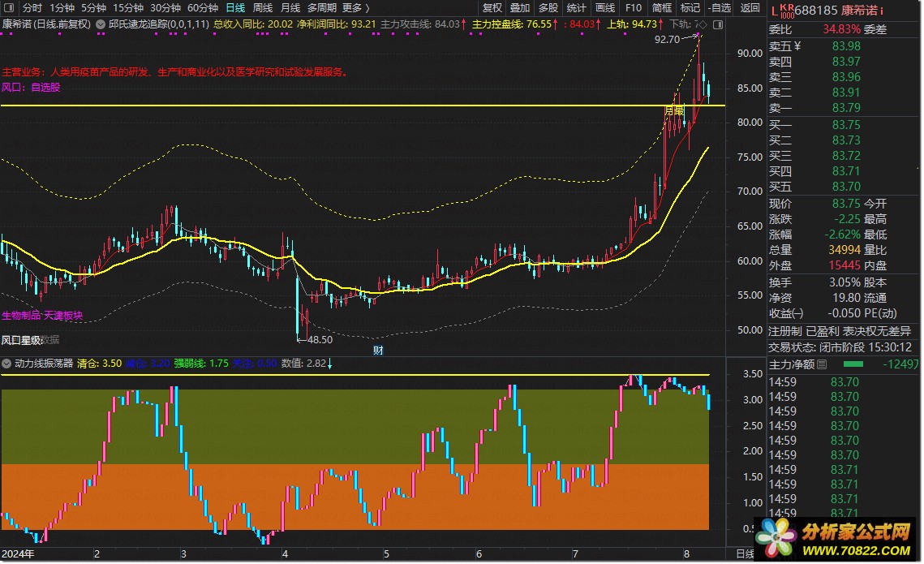Screen dimensions: 924x564
Task: Expand the 邱氏逮龙追踪 indicator dropdown
Action: pos(101,24)
